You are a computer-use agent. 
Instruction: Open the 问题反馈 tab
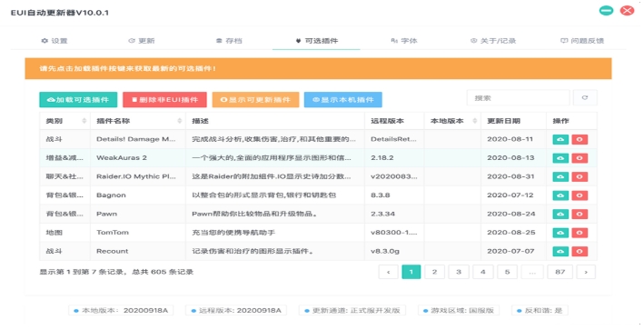pyautogui.click(x=582, y=41)
